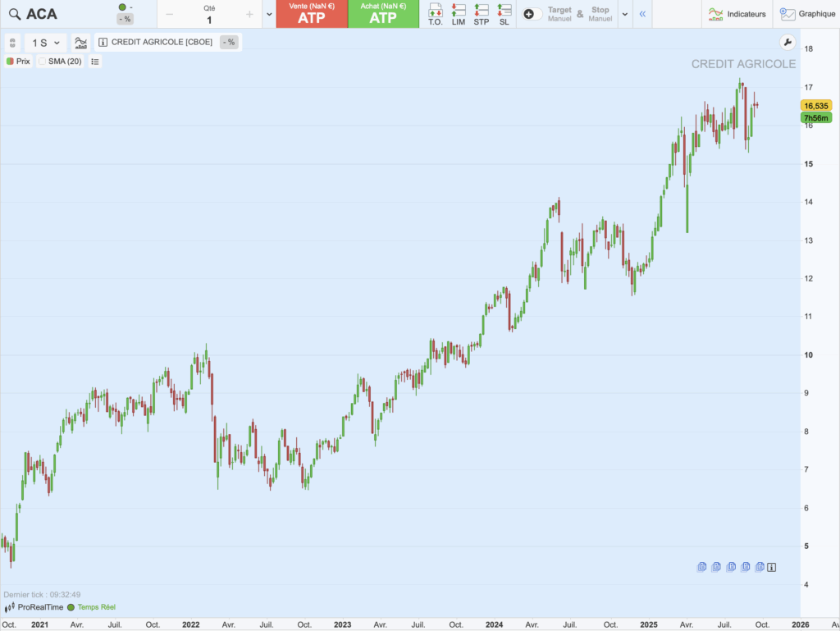This screenshot has width=840, height=631.
Task: Toggle the Prix price display checkbox
Action: click(10, 62)
